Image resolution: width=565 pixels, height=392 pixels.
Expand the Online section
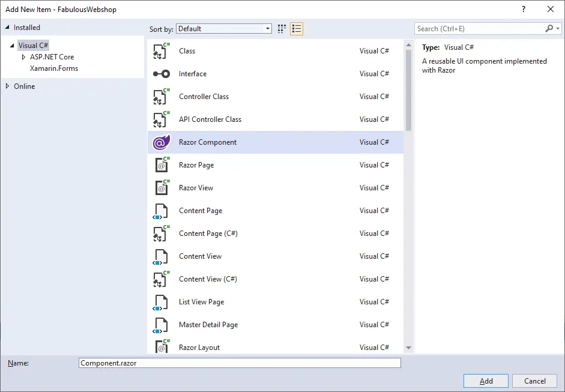(7, 86)
